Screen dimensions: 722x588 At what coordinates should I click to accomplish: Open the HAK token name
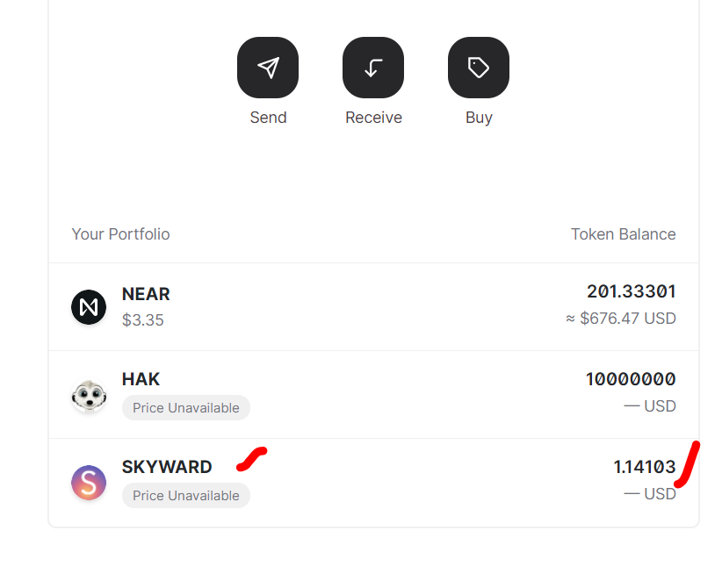coord(141,379)
